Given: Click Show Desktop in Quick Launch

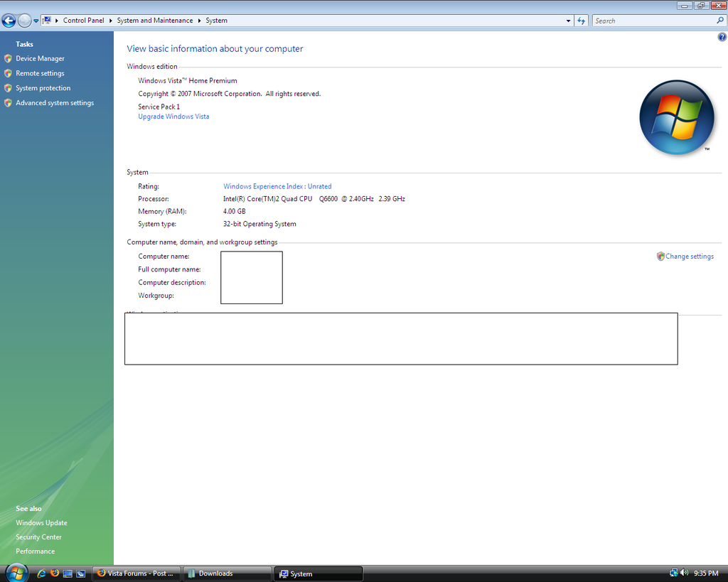Looking at the screenshot, I should coord(68,573).
